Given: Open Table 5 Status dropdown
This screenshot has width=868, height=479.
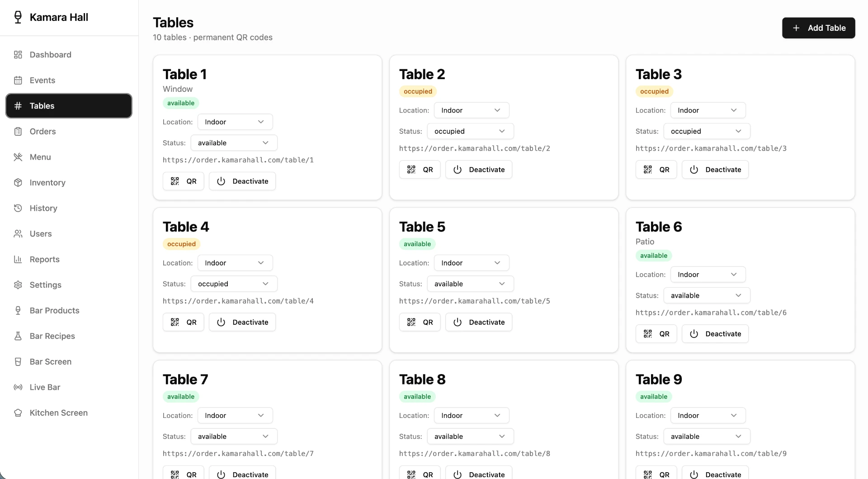Looking at the screenshot, I should point(470,284).
